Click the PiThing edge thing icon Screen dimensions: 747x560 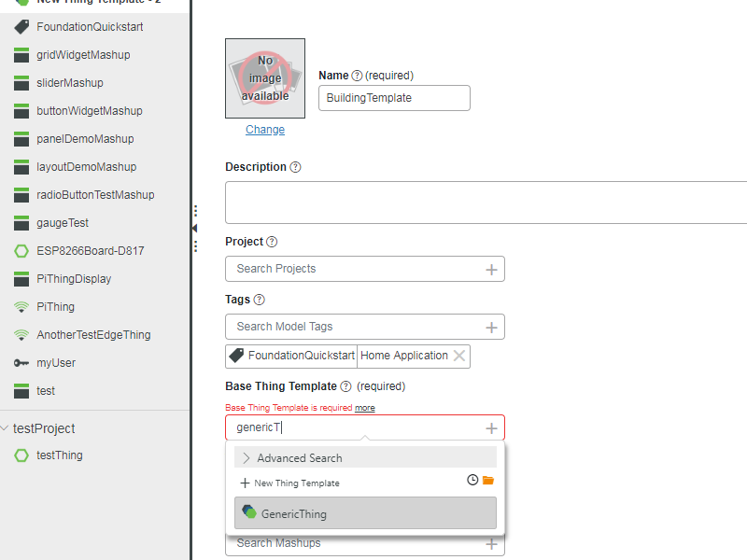(21, 306)
